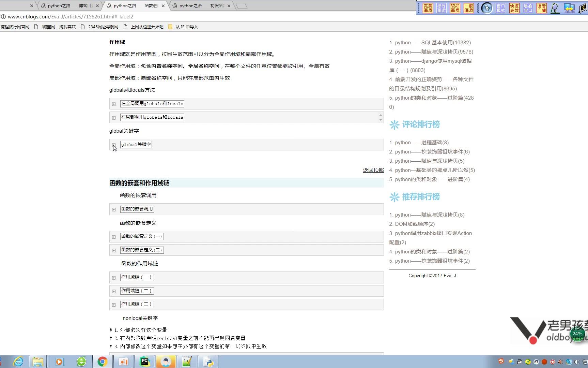Expand the 函数的嵌套调用 code block
This screenshot has width=588, height=368.
tap(114, 209)
